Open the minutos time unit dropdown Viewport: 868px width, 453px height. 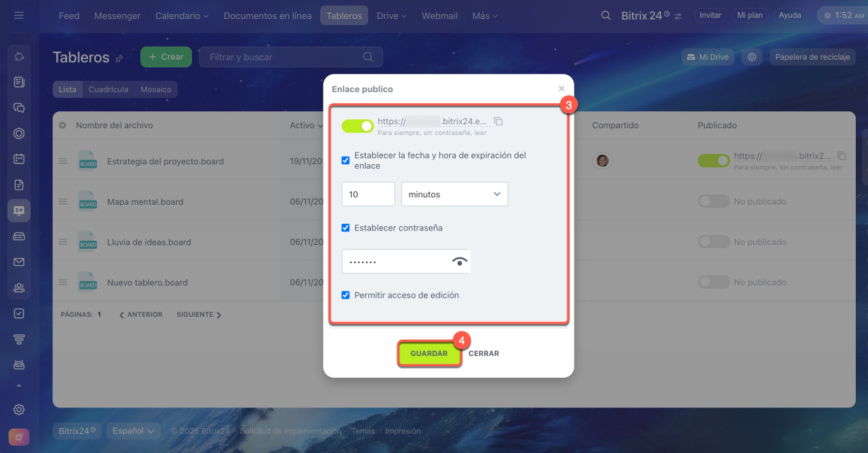(x=454, y=194)
